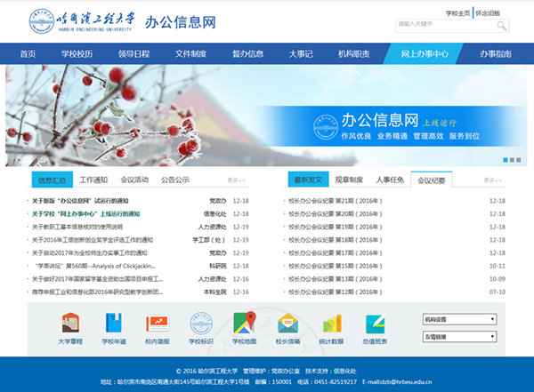Click the 怀念旧版 link

[487, 13]
